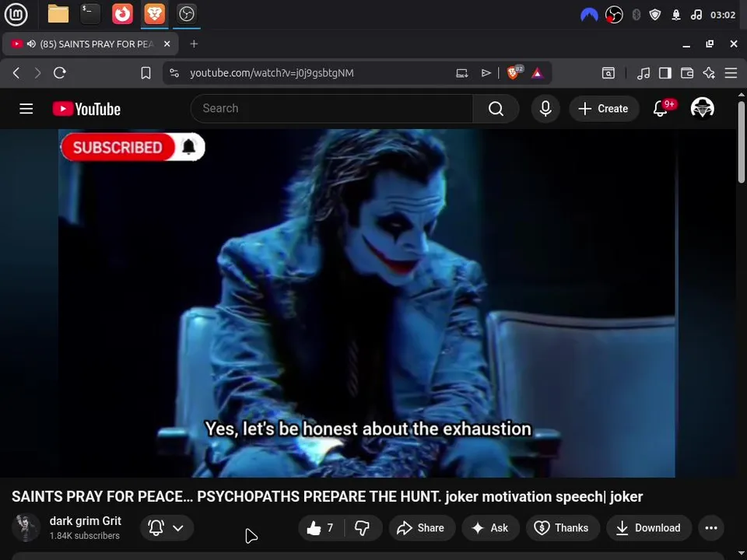Dislike the video with thumbs down

click(363, 527)
